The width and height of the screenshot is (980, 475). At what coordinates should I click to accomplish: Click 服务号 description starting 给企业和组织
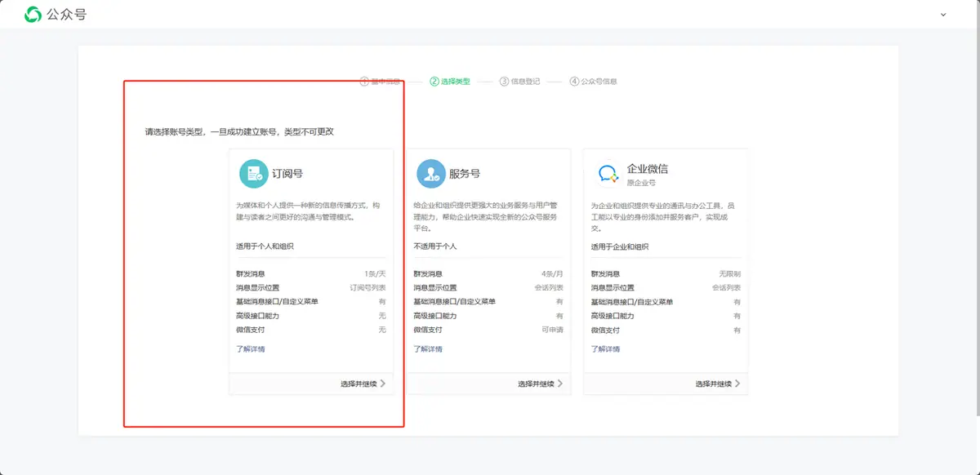tap(485, 217)
